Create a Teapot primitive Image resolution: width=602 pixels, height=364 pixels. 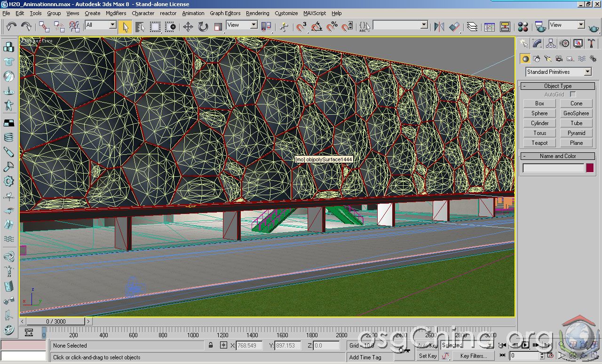539,143
